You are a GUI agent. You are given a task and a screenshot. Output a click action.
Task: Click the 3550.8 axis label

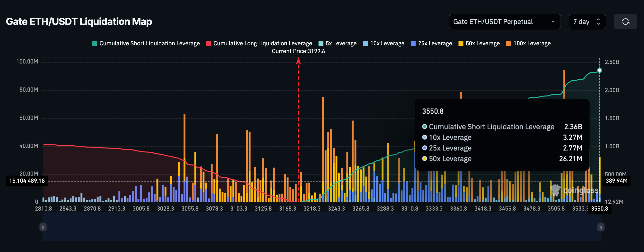[599, 209]
